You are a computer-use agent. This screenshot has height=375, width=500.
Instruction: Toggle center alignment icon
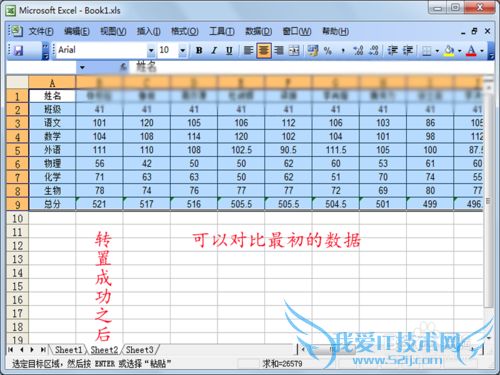click(x=263, y=51)
